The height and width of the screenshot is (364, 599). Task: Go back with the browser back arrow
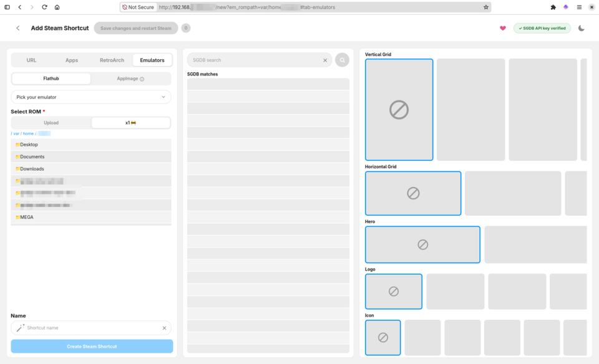tap(19, 7)
